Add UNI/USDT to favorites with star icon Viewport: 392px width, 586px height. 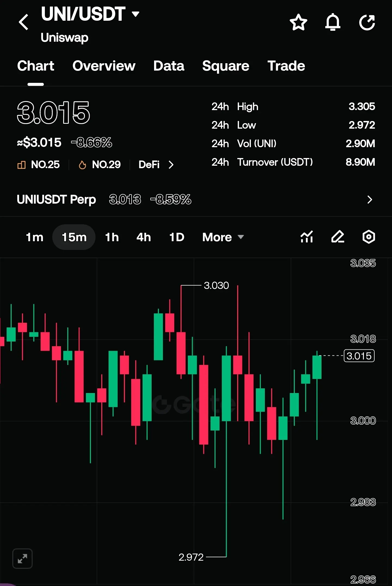point(298,22)
